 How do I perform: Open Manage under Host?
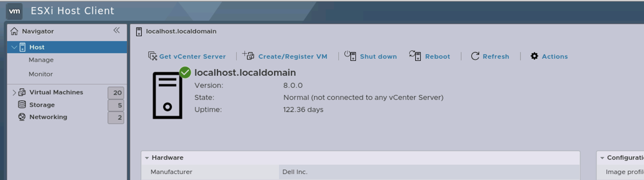tap(41, 60)
